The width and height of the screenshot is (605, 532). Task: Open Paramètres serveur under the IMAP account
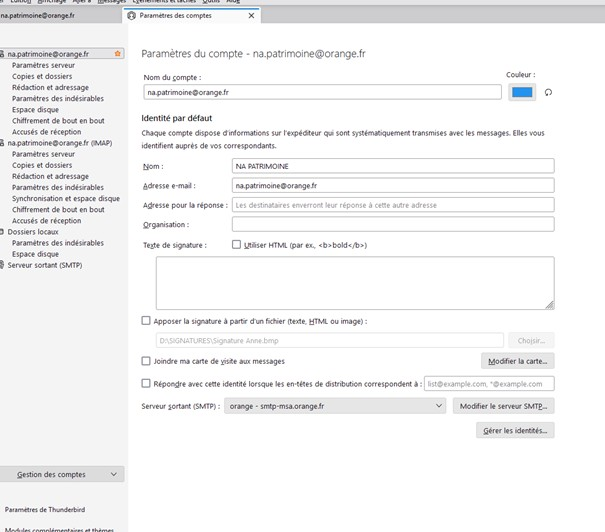(x=43, y=154)
